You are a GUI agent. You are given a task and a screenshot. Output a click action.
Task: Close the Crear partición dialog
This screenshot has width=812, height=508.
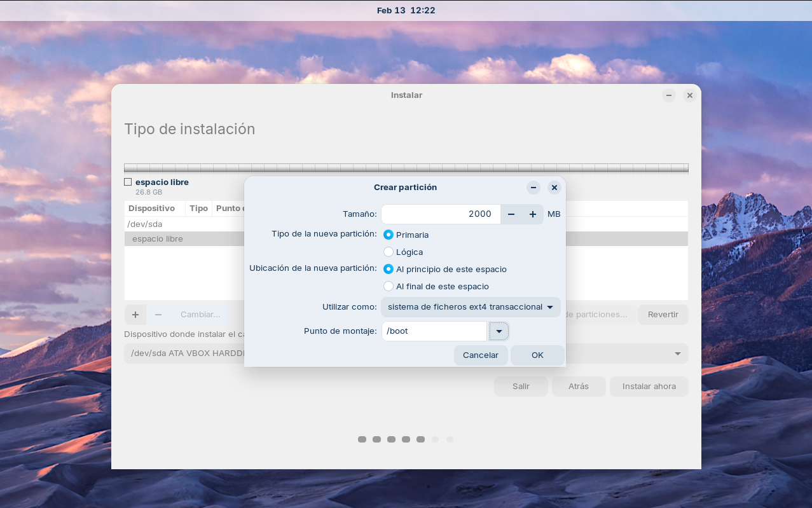pyautogui.click(x=554, y=188)
